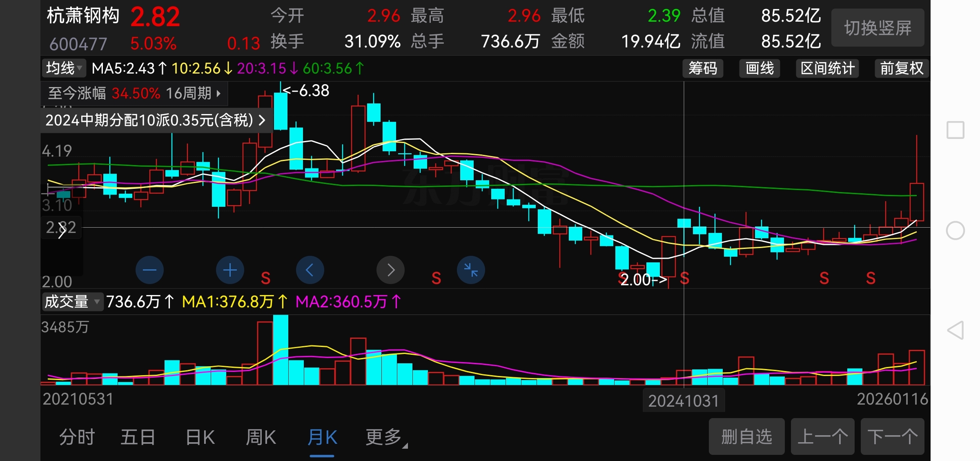Click the zoom out minus chart button
Image resolution: width=980 pixels, height=461 pixels.
tap(149, 270)
